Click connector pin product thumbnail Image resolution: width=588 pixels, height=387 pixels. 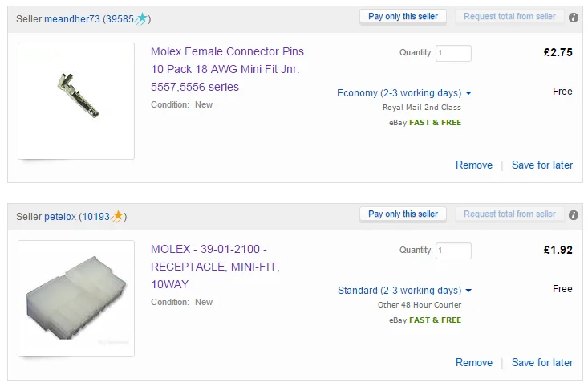[76, 101]
